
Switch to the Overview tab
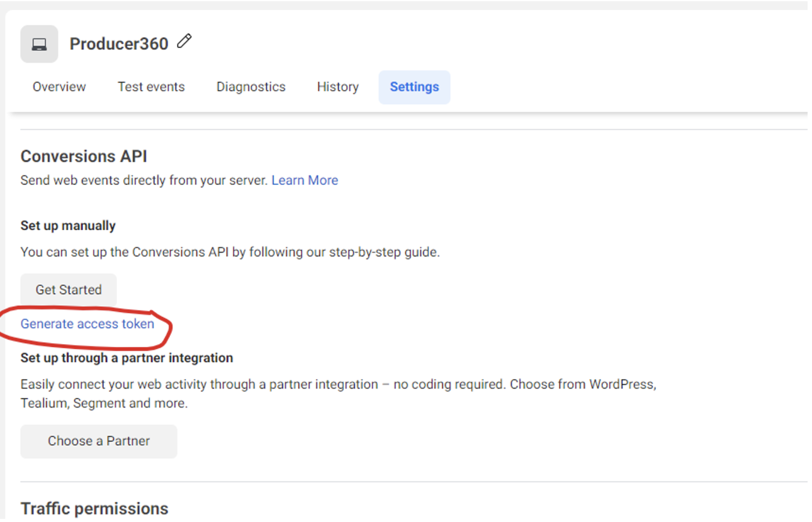59,87
